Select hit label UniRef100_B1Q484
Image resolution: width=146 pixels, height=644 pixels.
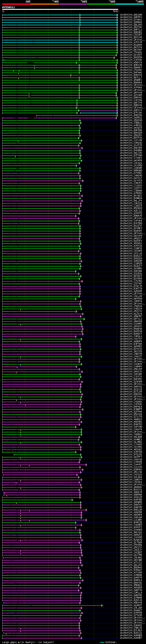[x=131, y=45]
